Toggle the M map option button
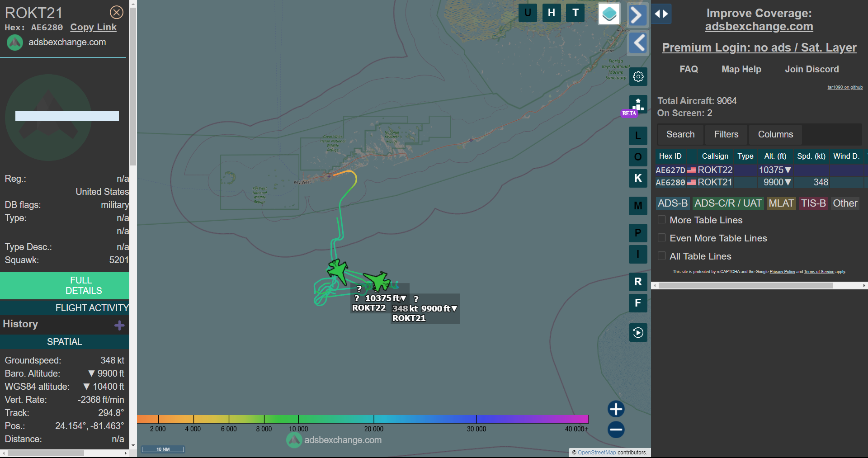The image size is (868, 458). (638, 206)
